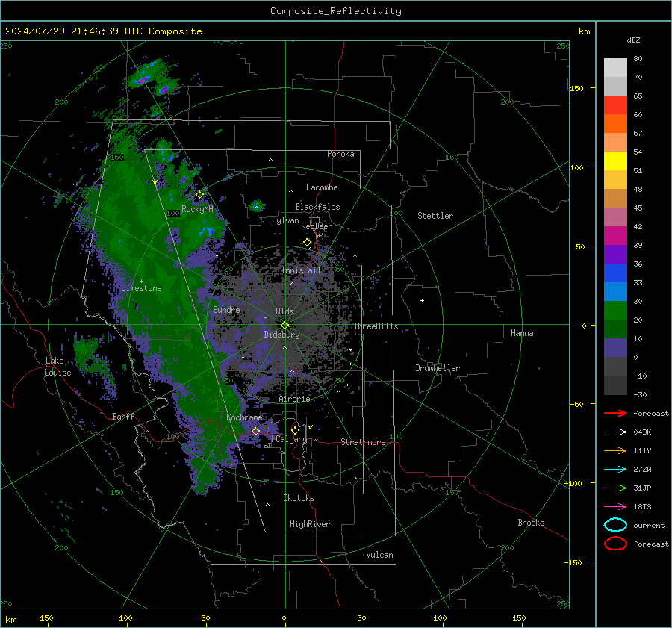Click the cyan current ellipse icon
Screen dimensions: 672x628
tap(615, 525)
